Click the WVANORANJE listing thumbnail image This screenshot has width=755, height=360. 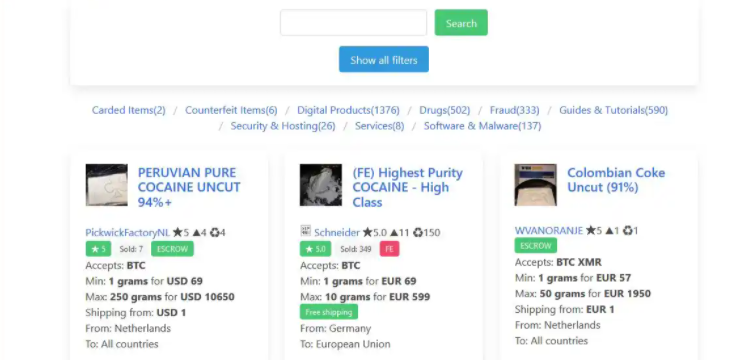(x=535, y=185)
